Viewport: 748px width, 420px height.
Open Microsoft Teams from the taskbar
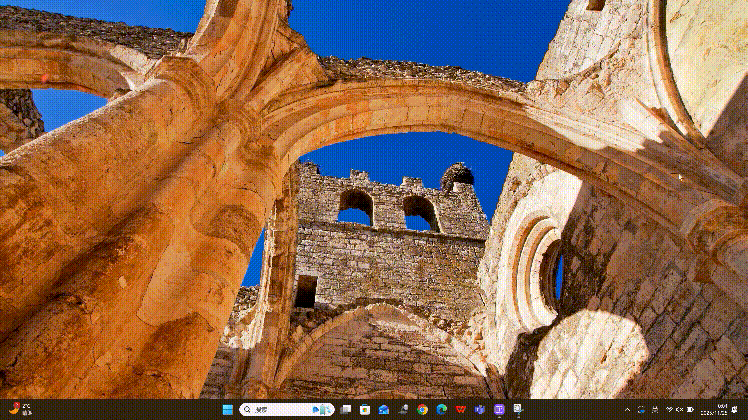(x=479, y=410)
